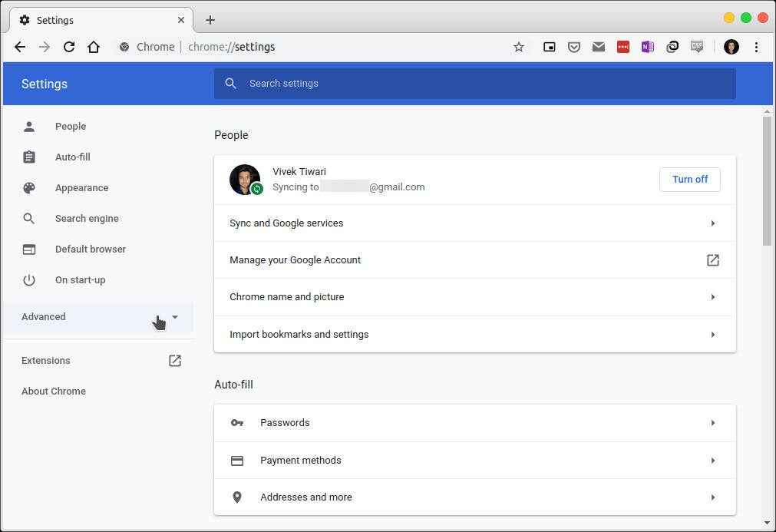Screen dimensions: 776x532
Task: Open the mail envelope extension
Action: pyautogui.click(x=599, y=47)
